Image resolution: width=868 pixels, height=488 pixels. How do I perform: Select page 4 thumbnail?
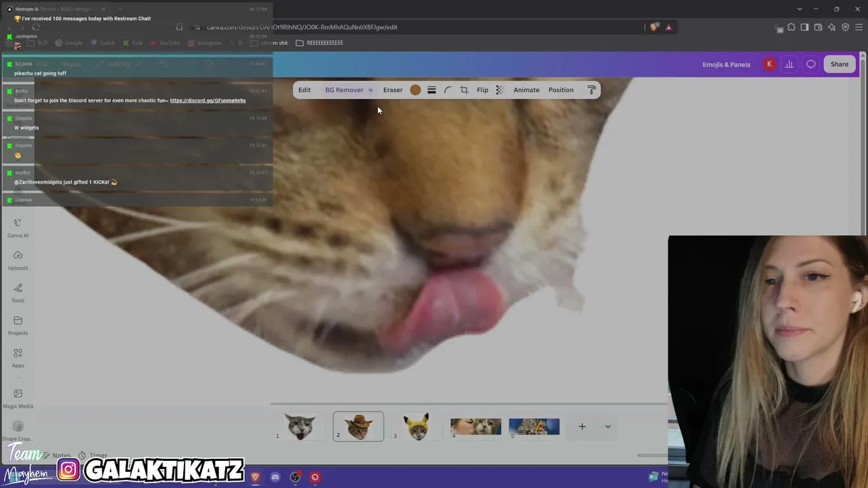475,426
